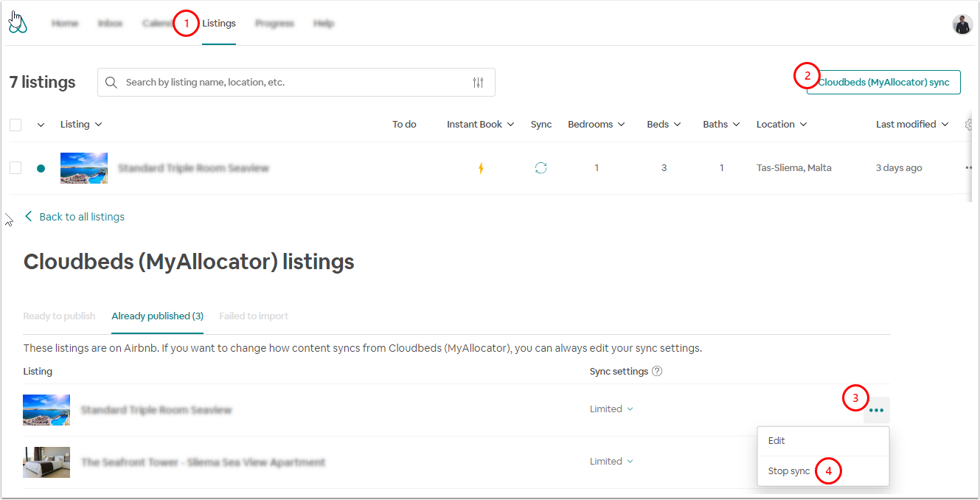This screenshot has height=500, width=980.
Task: Click the green listed status dot
Action: pos(41,168)
